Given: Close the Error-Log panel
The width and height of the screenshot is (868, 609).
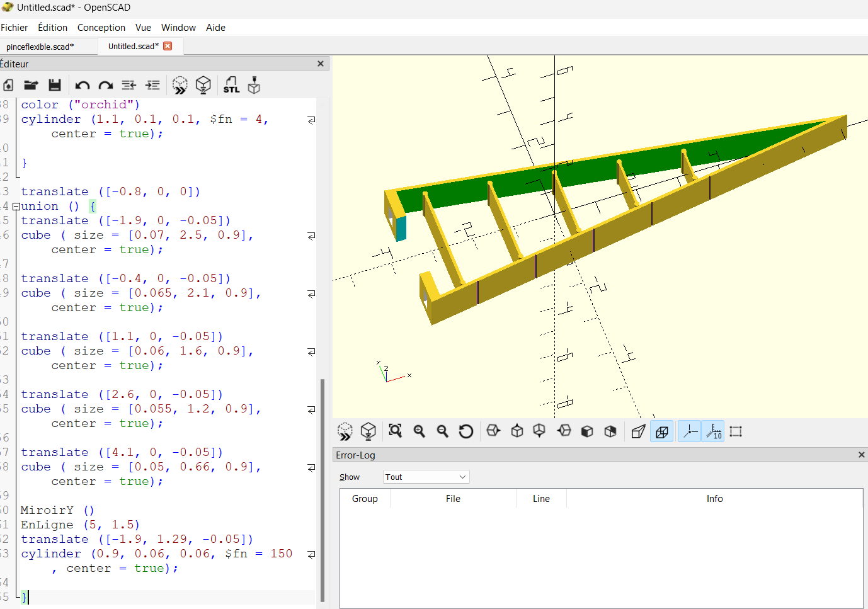Looking at the screenshot, I should point(862,455).
